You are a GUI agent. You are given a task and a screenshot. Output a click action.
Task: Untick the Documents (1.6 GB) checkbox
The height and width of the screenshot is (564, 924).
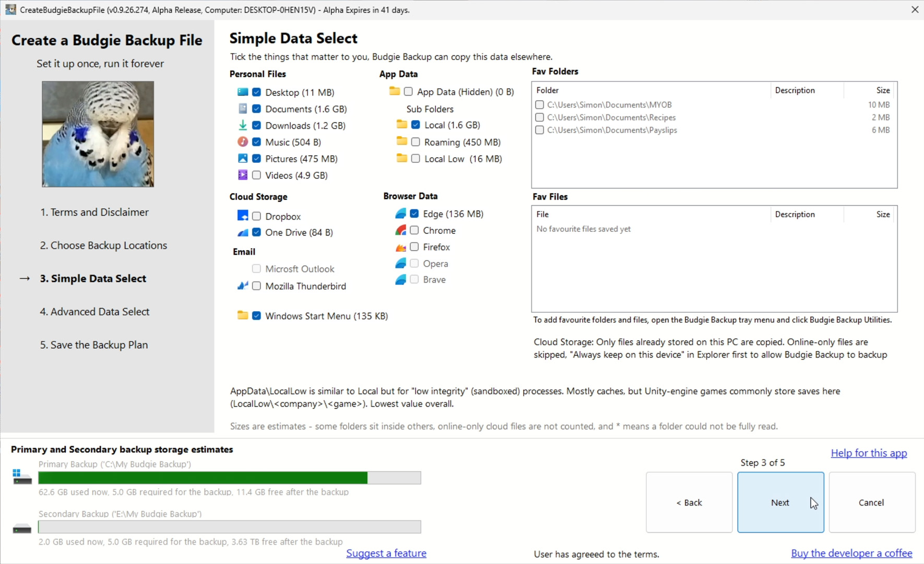pos(256,109)
